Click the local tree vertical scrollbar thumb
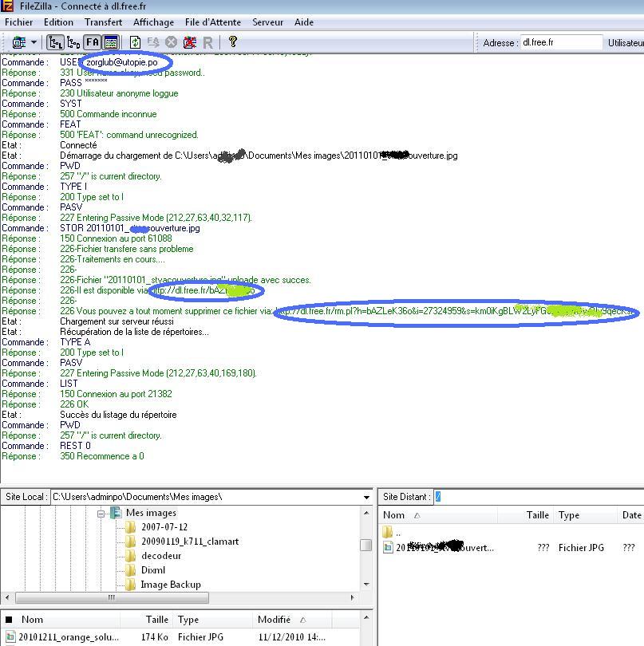The image size is (644, 646). tap(366, 545)
